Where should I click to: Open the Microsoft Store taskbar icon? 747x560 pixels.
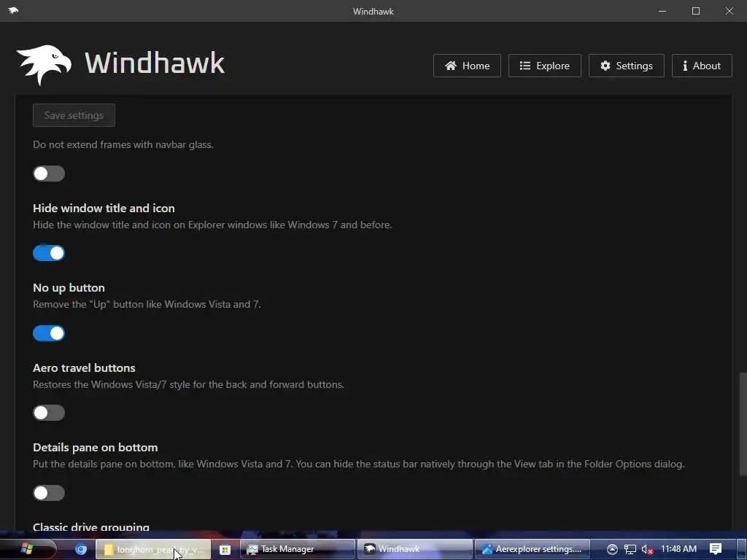click(x=225, y=549)
